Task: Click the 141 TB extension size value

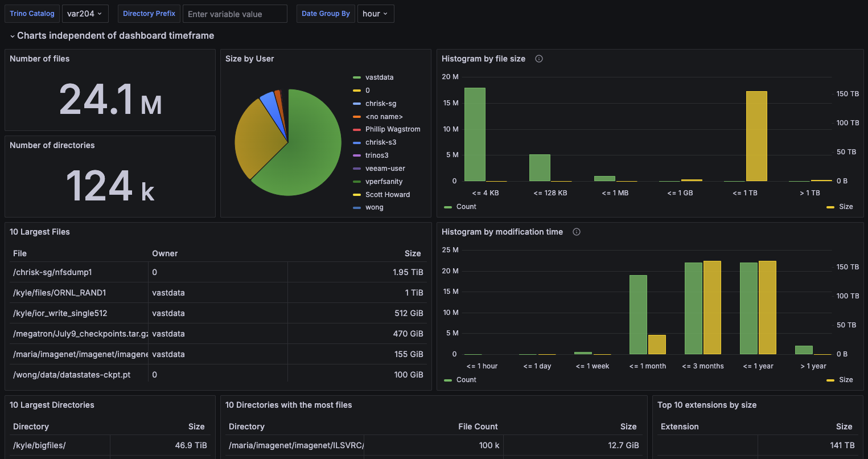Action: pos(842,445)
